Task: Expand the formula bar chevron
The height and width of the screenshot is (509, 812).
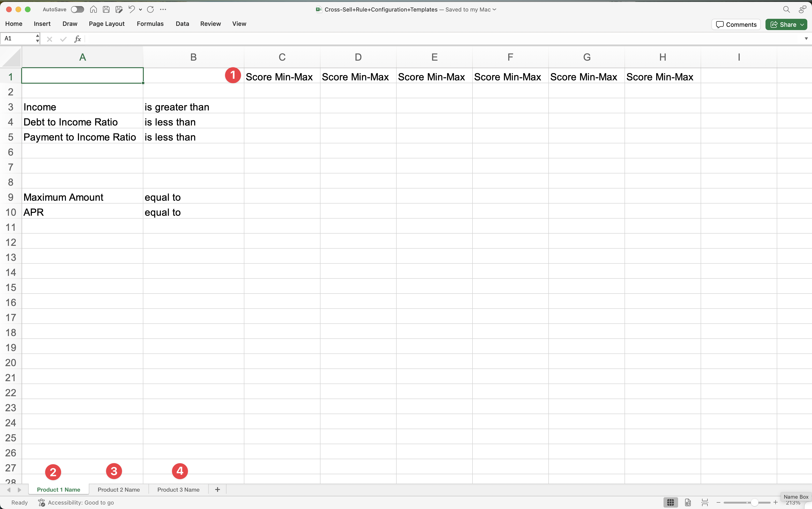Action: coord(806,39)
